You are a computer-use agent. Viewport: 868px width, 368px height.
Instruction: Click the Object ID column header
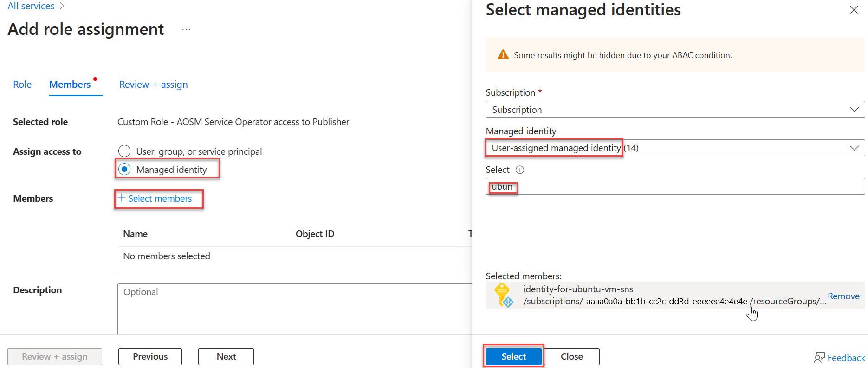315,234
